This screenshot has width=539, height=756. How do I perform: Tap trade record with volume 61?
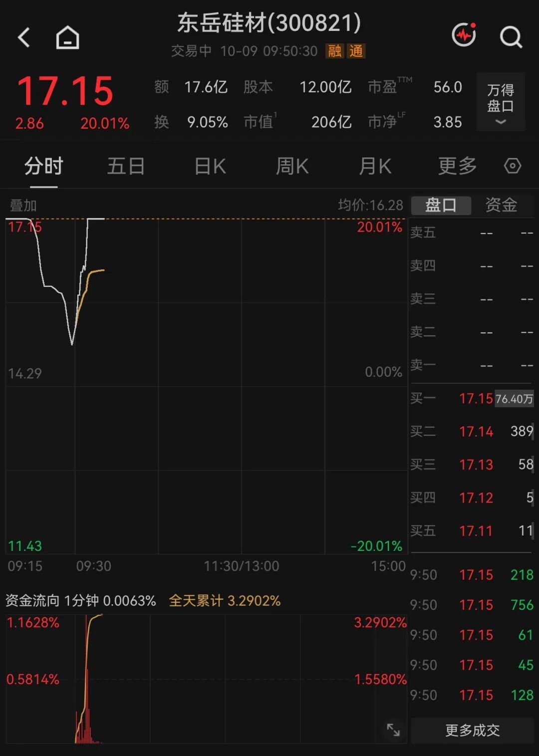[472, 635]
